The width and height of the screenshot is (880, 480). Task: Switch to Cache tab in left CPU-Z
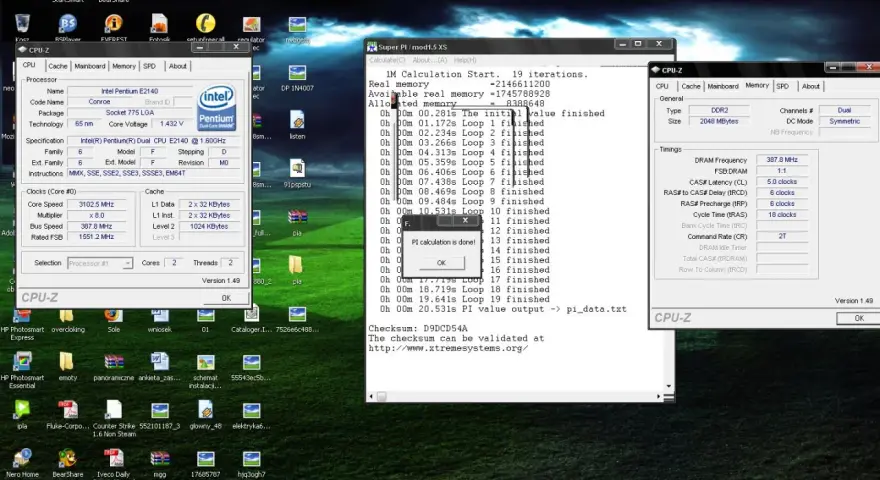click(x=57, y=66)
